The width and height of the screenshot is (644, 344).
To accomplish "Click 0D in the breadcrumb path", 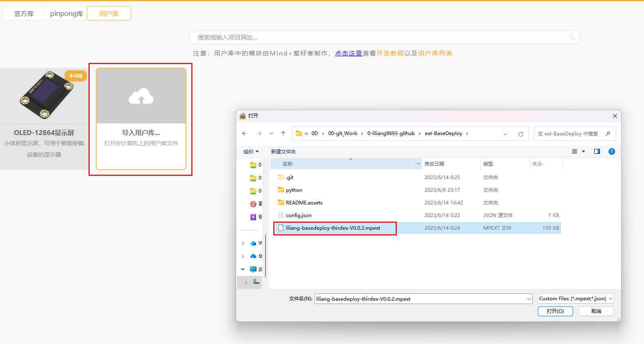I will click(x=315, y=133).
